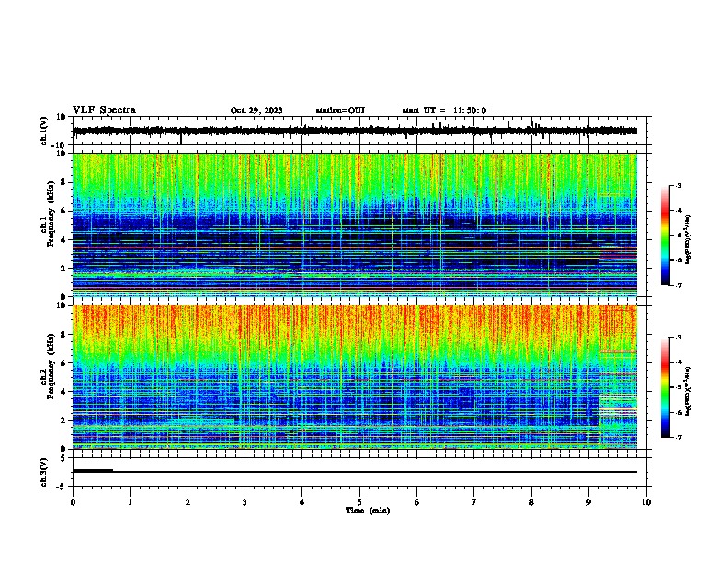Image resolution: width=728 pixels, height=563 pixels.
Task: Click the ch.1 spectrogram plot area
Action: pyautogui.click(x=355, y=224)
